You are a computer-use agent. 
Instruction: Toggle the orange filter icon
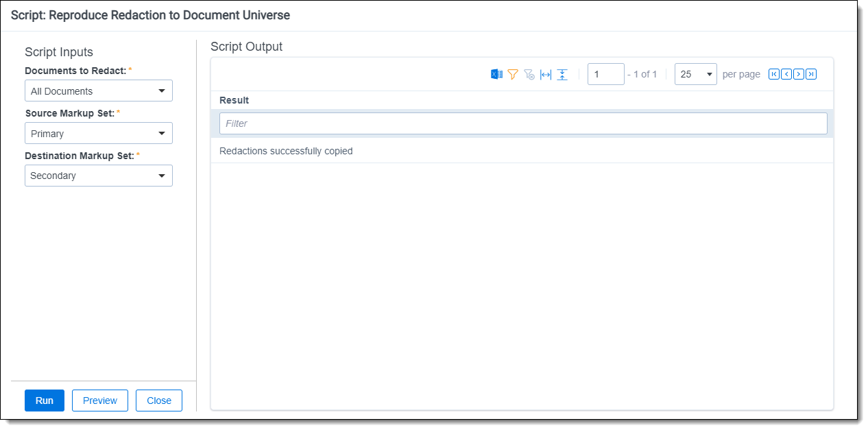(513, 75)
